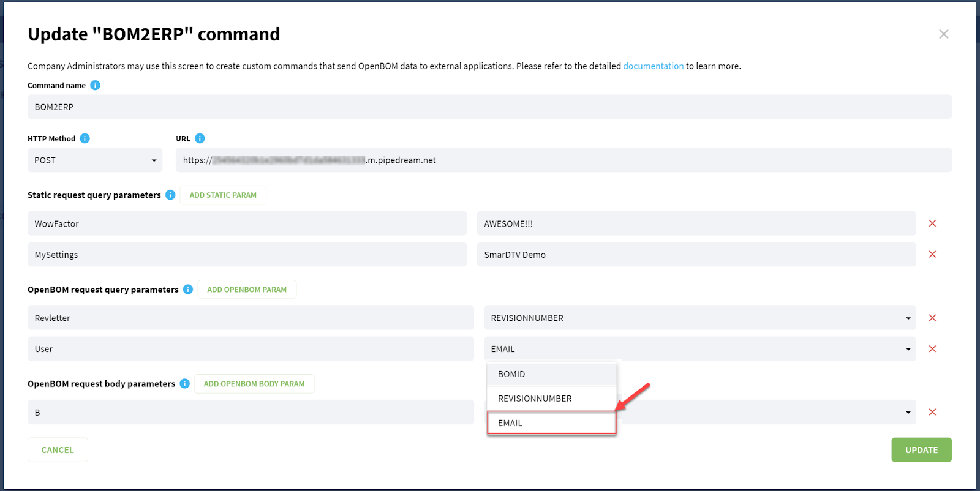
Task: Open the value dropdown for body param B
Action: (768, 412)
